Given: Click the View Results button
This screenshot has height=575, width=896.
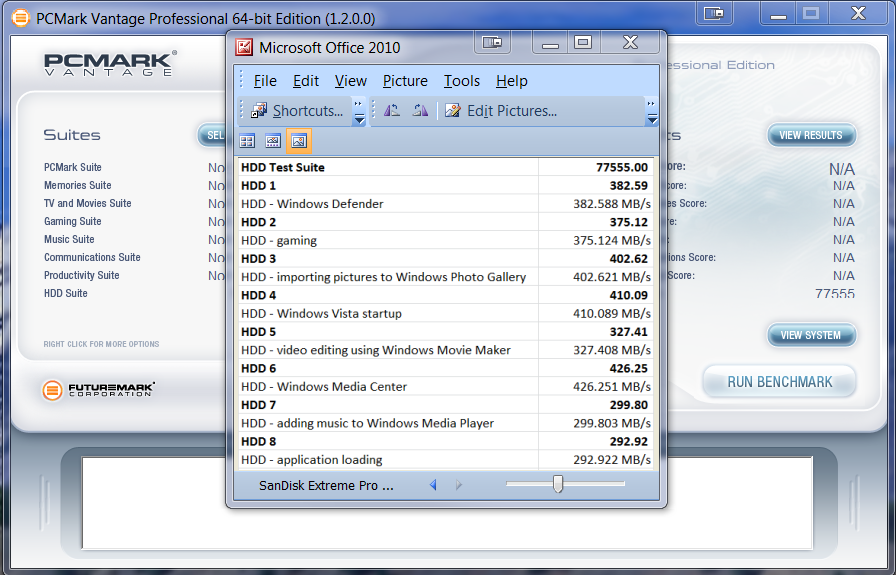Looking at the screenshot, I should pos(811,135).
